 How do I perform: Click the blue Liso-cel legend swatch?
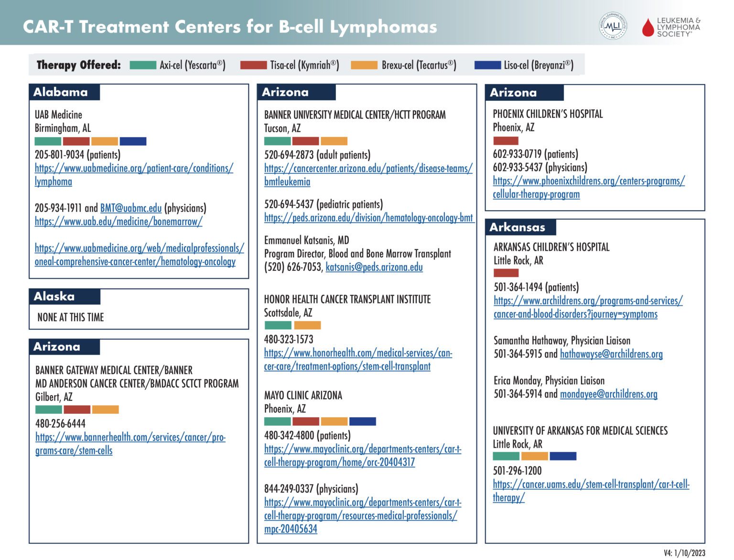click(487, 65)
